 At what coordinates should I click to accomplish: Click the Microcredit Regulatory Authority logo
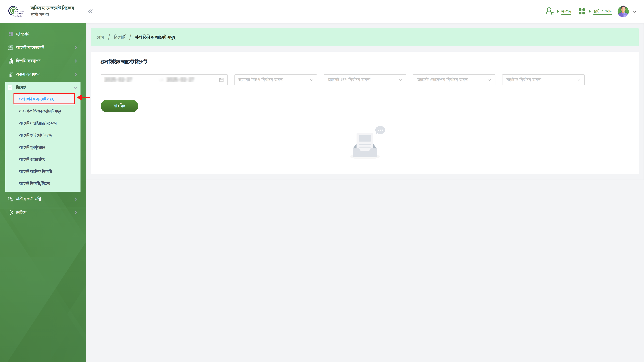(16, 12)
